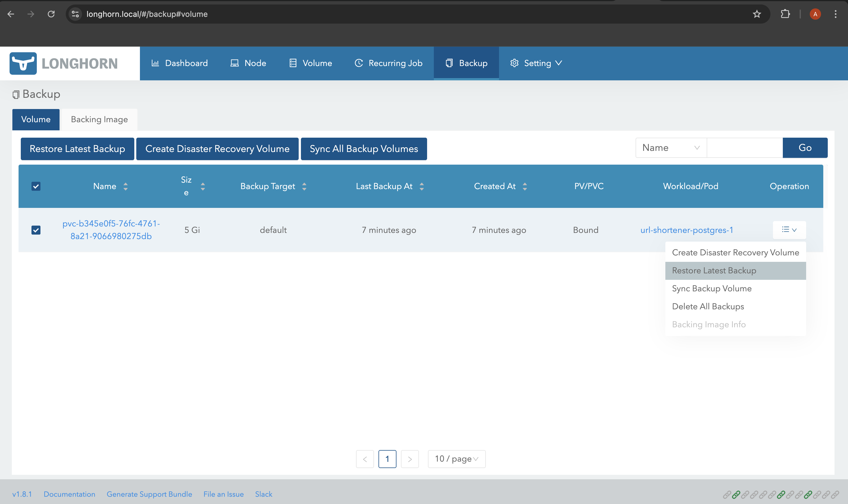This screenshot has width=848, height=504.
Task: Click the Node laptop icon in the navbar
Action: 234,63
